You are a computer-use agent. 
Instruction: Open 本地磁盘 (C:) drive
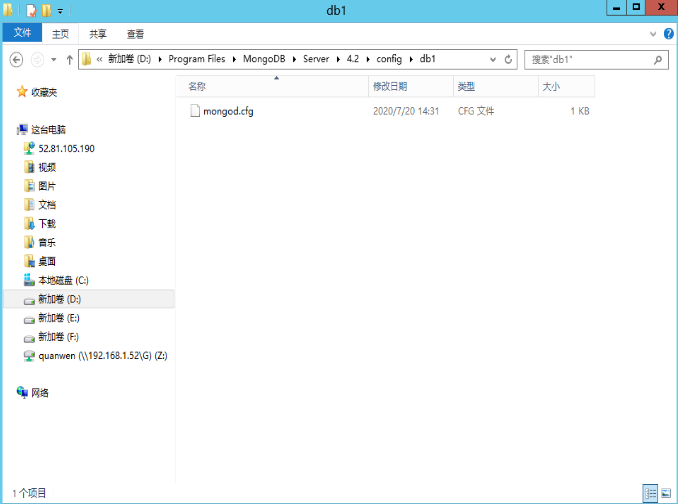pyautogui.click(x=63, y=281)
